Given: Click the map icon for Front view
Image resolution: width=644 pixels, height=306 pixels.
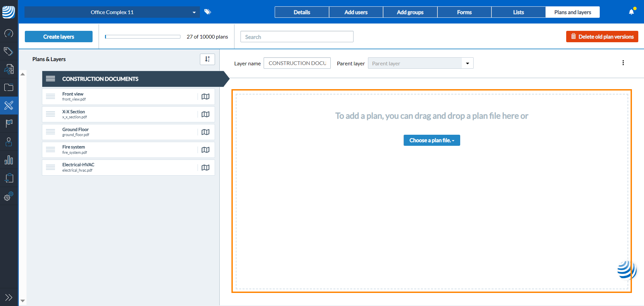Looking at the screenshot, I should (x=205, y=97).
